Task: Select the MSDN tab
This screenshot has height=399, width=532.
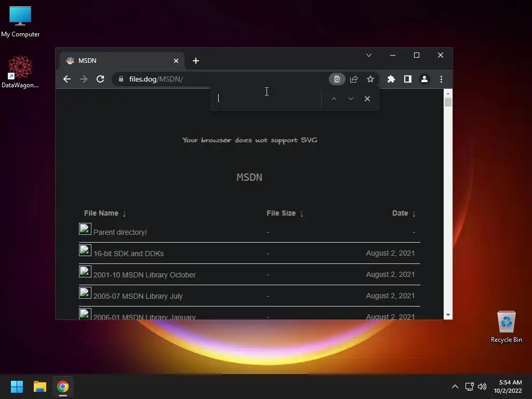Action: tap(122, 61)
